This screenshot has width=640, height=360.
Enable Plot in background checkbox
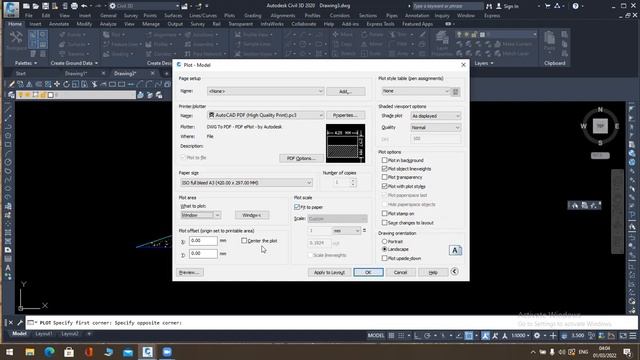tap(384, 160)
